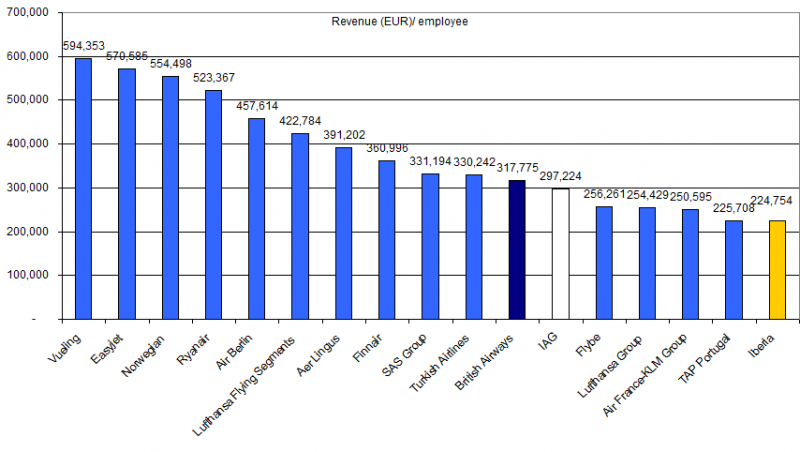The width and height of the screenshot is (800, 452).
Task: Select the 200,000 y-axis label
Action: coord(28,232)
